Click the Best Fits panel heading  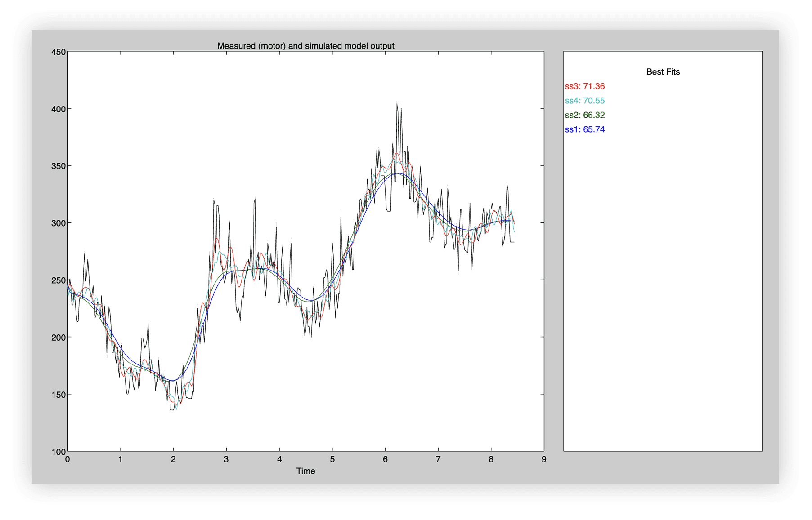tap(663, 72)
